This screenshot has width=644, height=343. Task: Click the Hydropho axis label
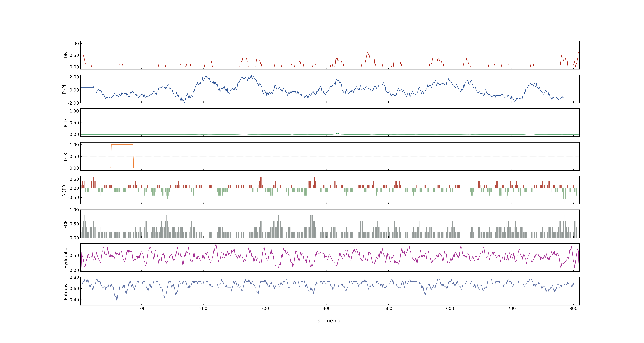coord(66,258)
